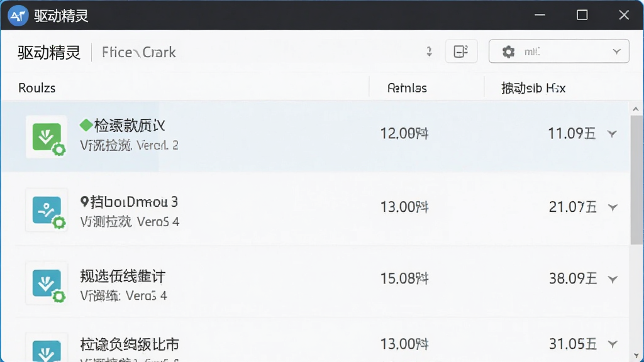
Task: Open the settings dropdown in the header
Action: (x=558, y=52)
